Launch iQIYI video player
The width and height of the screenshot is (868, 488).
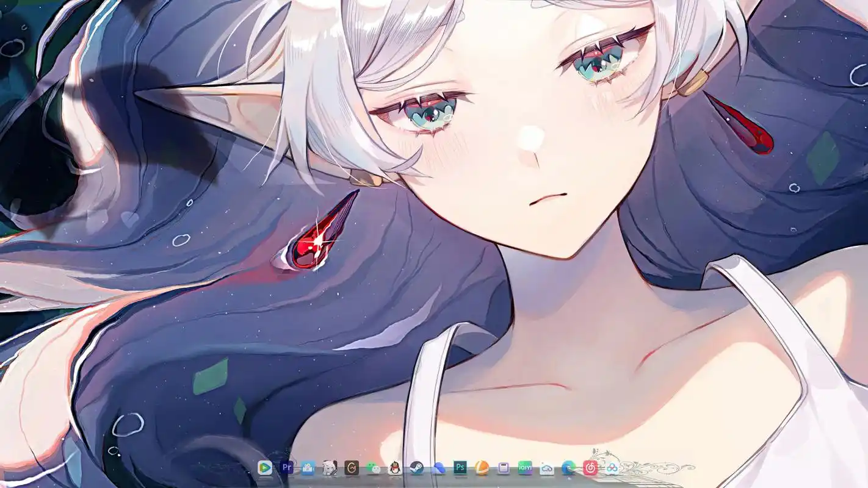pyautogui.click(x=525, y=468)
